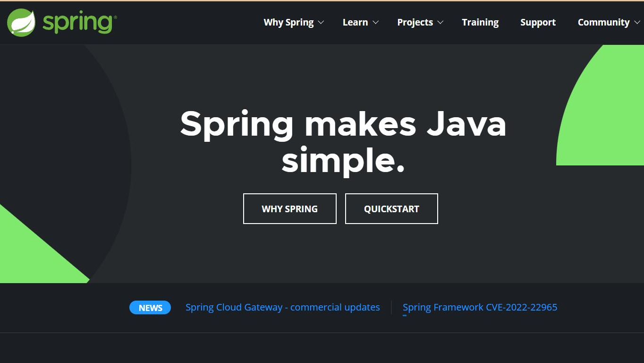Go to the Support page
Viewport: 644px width, 363px height.
click(x=538, y=22)
